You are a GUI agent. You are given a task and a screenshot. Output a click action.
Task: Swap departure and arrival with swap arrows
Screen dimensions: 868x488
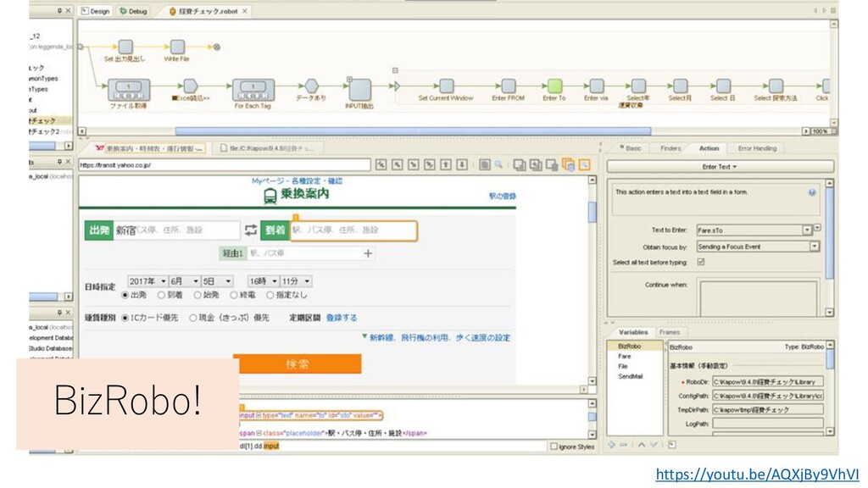tap(251, 230)
